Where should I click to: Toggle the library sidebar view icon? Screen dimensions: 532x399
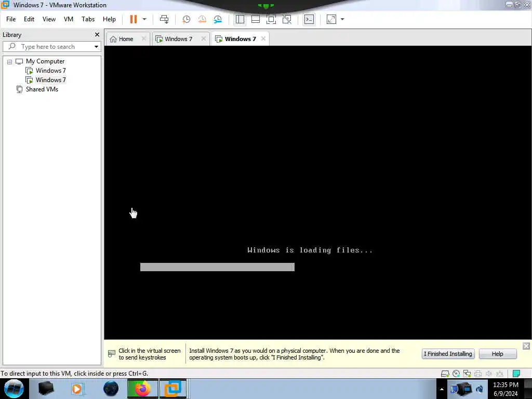pyautogui.click(x=240, y=19)
